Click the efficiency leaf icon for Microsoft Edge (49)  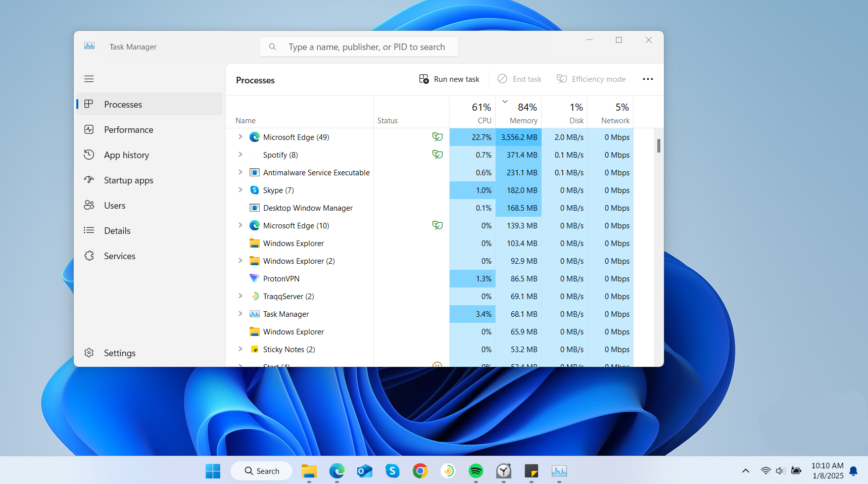(438, 137)
